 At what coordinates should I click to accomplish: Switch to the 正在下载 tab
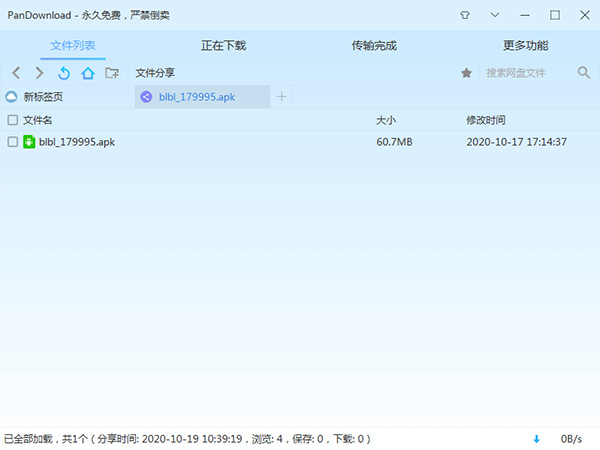click(x=224, y=46)
